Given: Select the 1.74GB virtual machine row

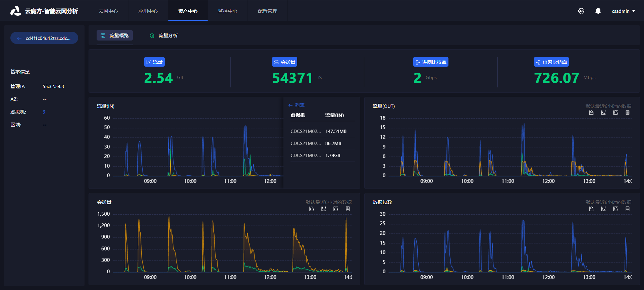Looking at the screenshot, I should tap(323, 155).
